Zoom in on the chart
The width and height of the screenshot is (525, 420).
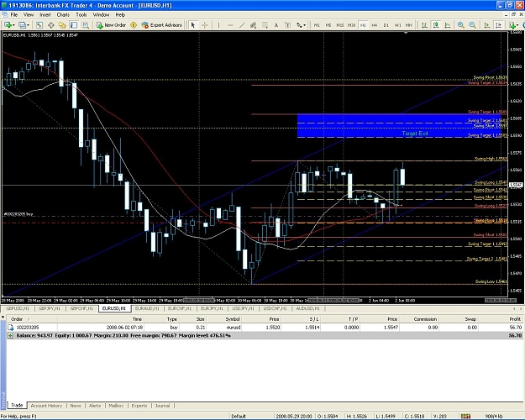(461, 25)
